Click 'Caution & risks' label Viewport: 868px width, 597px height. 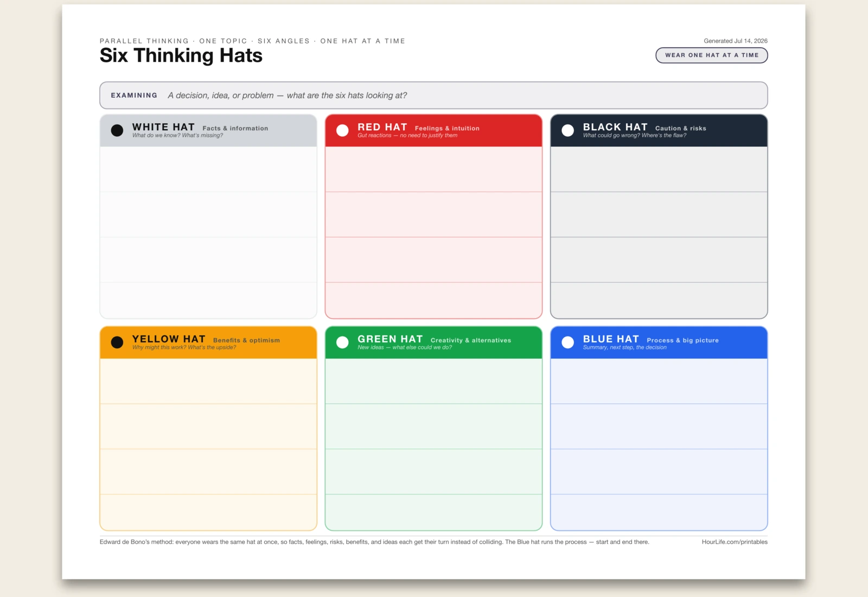coord(681,129)
